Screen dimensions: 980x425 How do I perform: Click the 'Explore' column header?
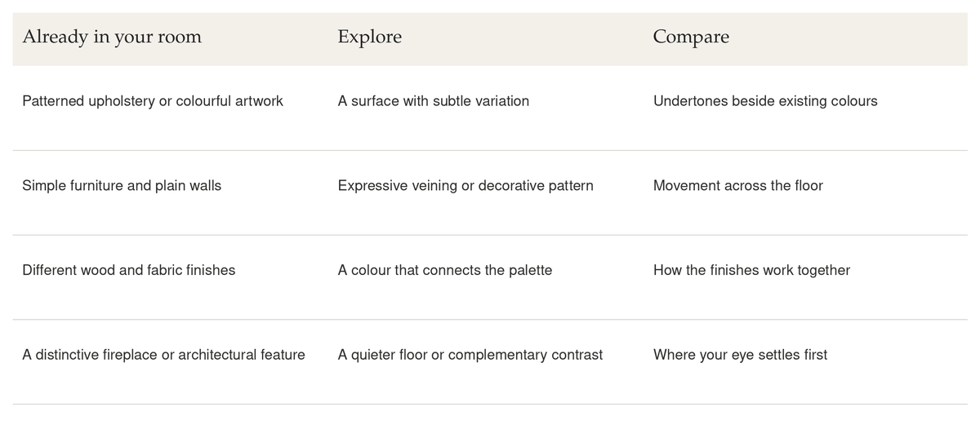pos(369,38)
